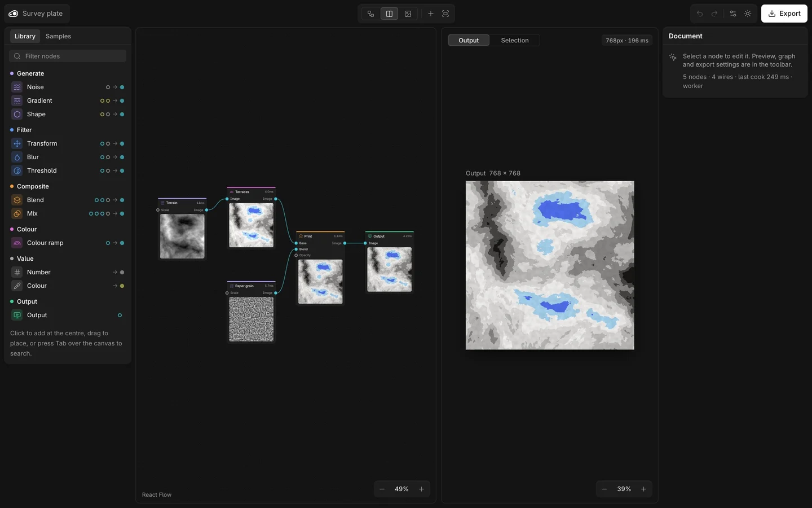
Task: Click the plus add node toolbar icon
Action: tap(430, 14)
